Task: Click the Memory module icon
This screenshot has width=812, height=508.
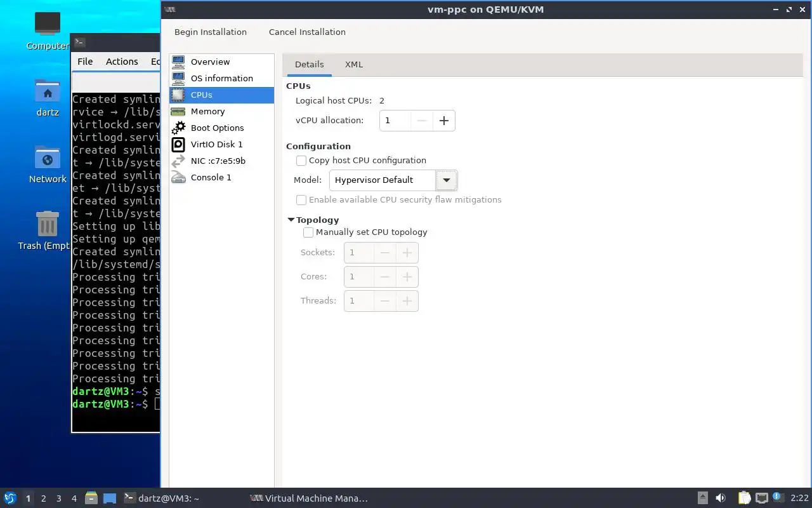Action: 178,111
